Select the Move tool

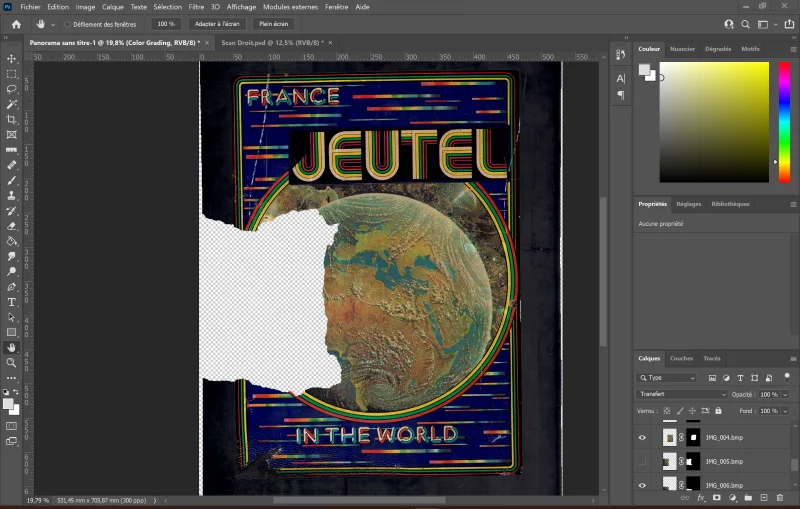point(12,59)
